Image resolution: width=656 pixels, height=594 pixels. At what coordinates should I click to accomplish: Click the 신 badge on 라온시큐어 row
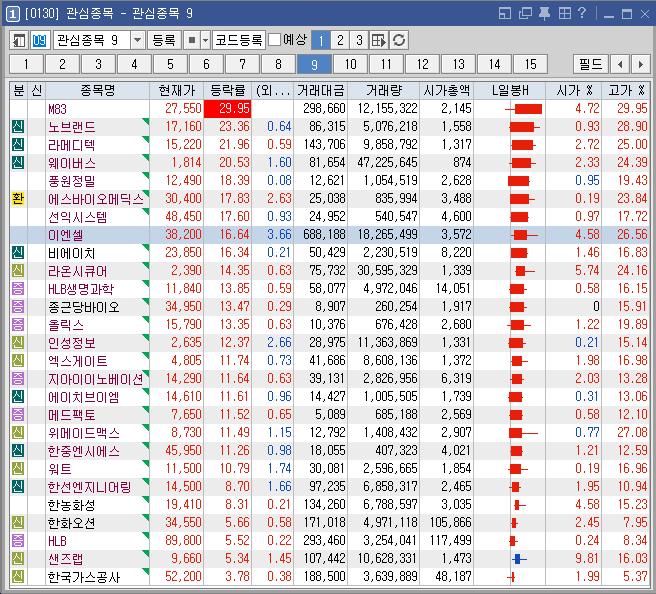point(18,270)
